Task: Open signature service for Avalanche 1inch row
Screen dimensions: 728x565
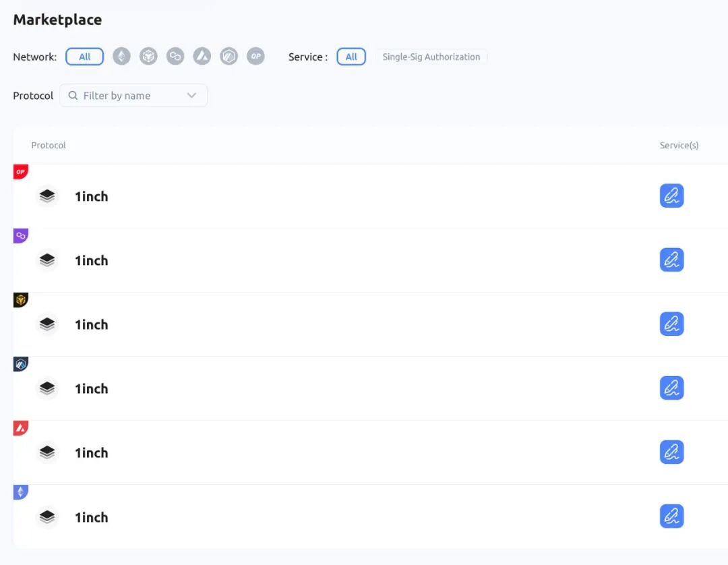Action: coord(671,452)
